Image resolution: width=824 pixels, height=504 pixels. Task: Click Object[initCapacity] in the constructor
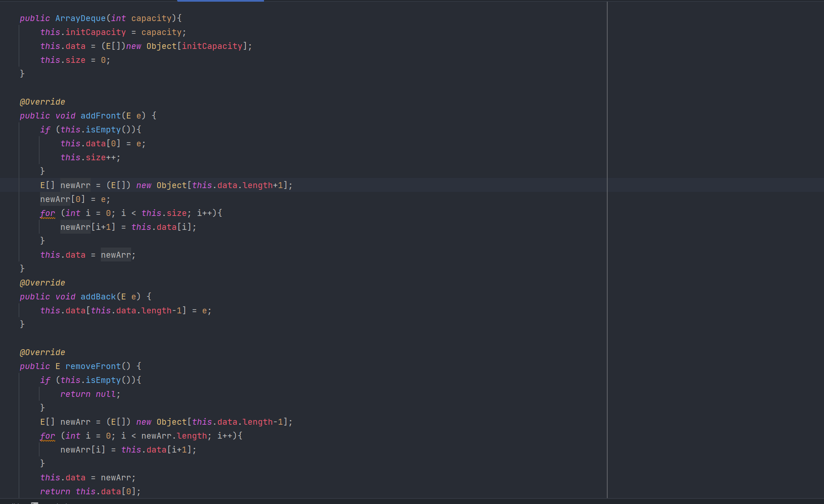pyautogui.click(x=197, y=46)
